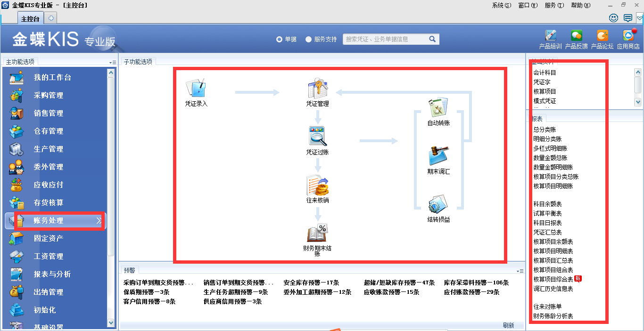Click the 委外加工超期预警-12条 alert

coord(317,292)
